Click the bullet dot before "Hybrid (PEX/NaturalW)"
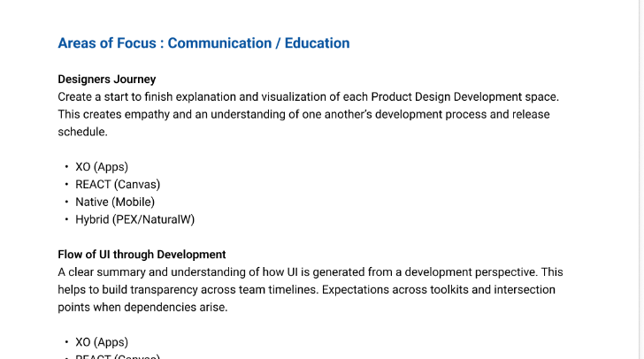Image resolution: width=644 pixels, height=359 pixels. tap(66, 219)
